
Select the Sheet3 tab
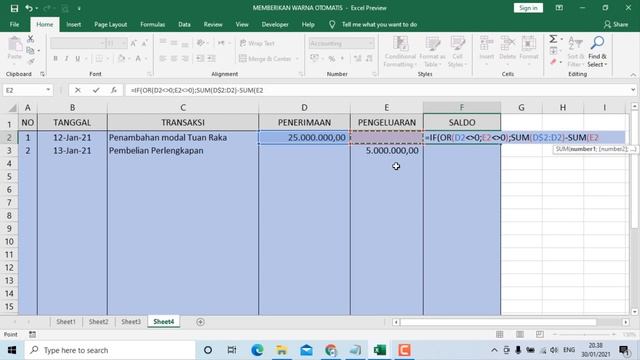(131, 322)
